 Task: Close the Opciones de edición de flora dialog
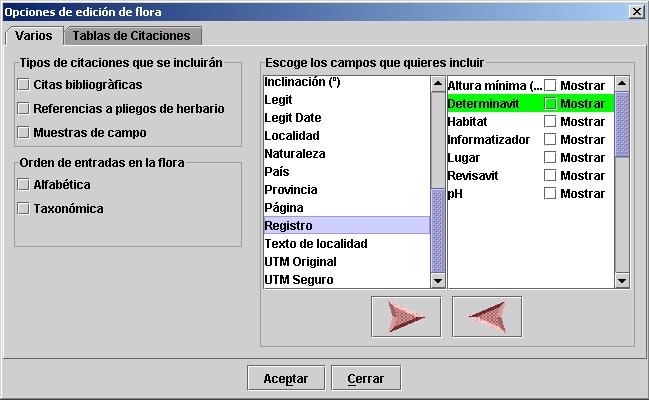(x=637, y=12)
